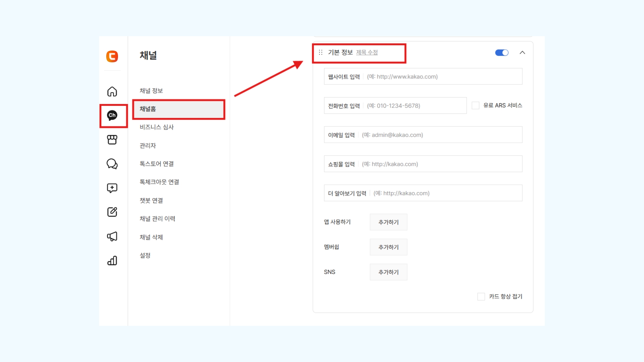This screenshot has height=362, width=644.
Task: Open the home icon in sidebar
Action: tap(112, 92)
